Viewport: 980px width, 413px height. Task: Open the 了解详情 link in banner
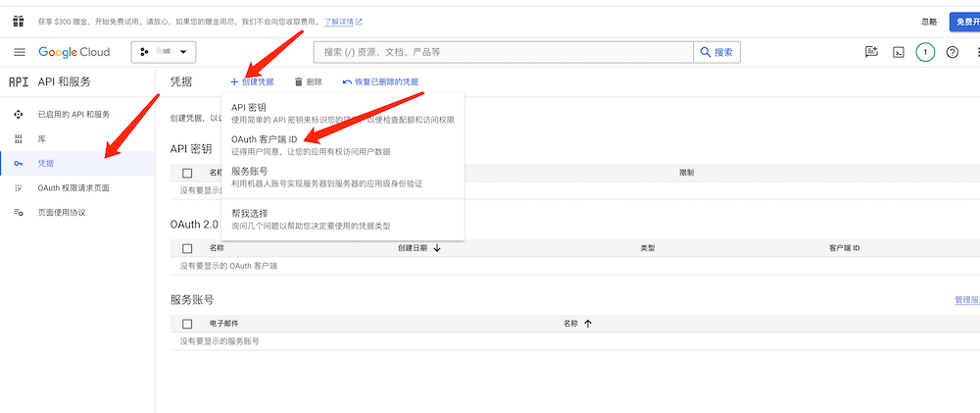pos(343,21)
